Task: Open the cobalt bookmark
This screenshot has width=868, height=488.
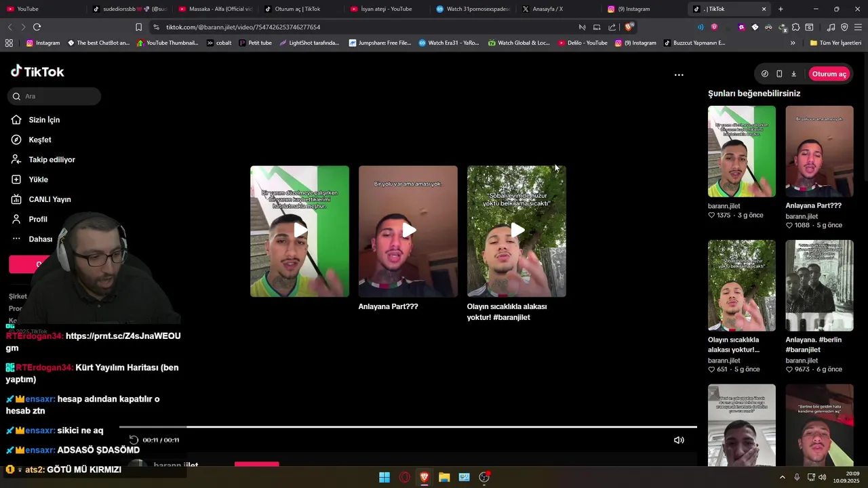Action: click(x=219, y=43)
